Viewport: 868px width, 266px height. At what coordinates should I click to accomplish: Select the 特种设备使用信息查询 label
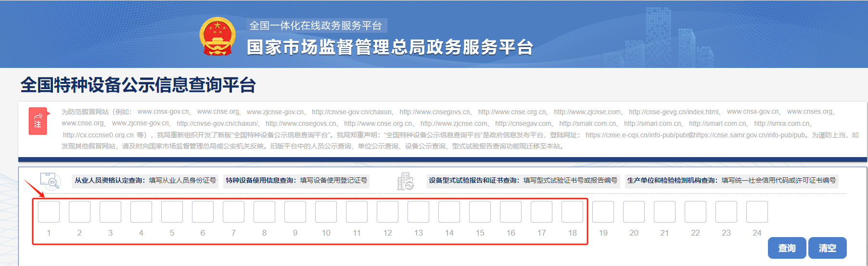[x=260, y=180]
